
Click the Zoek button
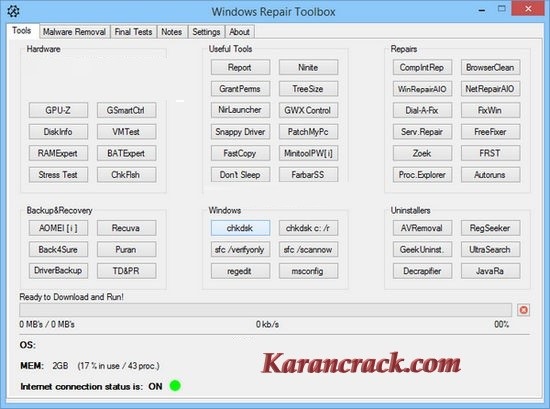(422, 153)
